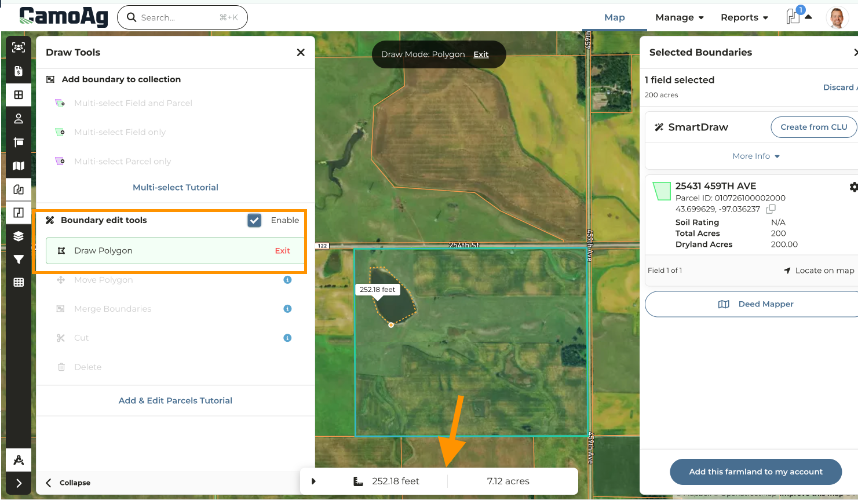Open the Multi-select Tutorial link
Image resolution: width=858 pixels, height=504 pixels.
pos(175,187)
